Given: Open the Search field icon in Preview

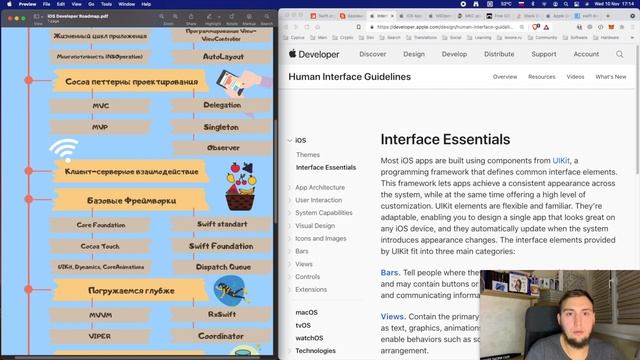Looking at the screenshot, I should coord(267,16).
